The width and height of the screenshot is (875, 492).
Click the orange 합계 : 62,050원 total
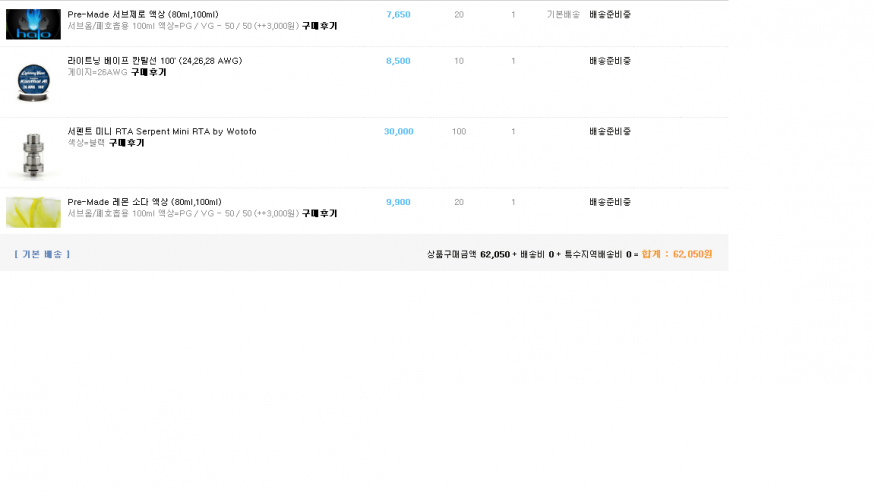pos(677,254)
